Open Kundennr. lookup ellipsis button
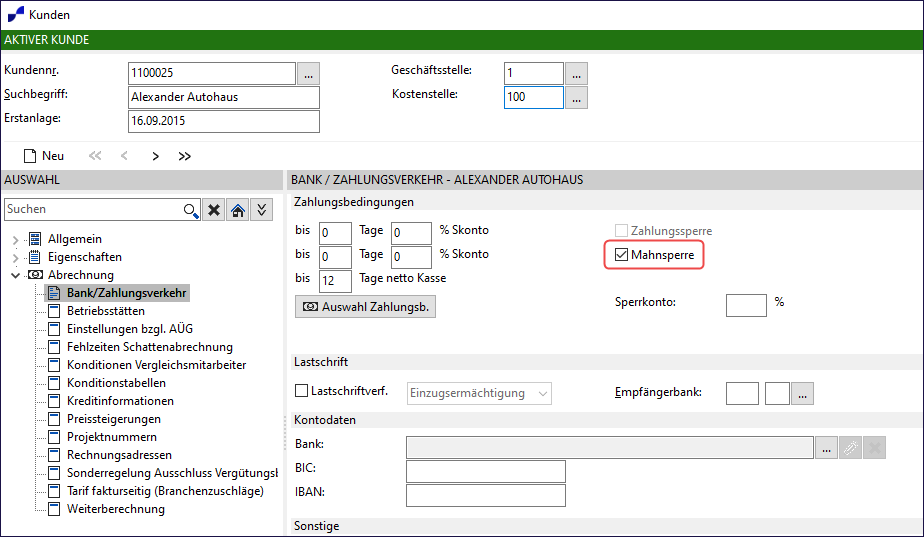The height and width of the screenshot is (537, 924). coord(308,74)
